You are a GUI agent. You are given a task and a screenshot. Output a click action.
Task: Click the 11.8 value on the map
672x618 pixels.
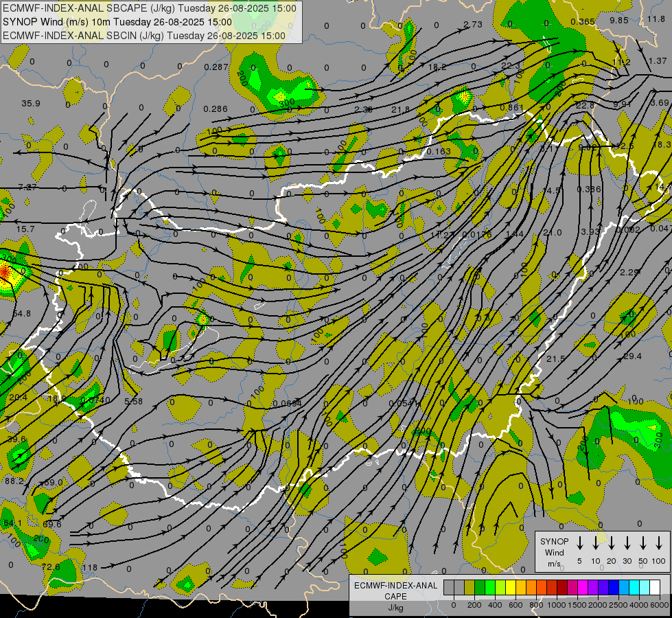click(656, 19)
